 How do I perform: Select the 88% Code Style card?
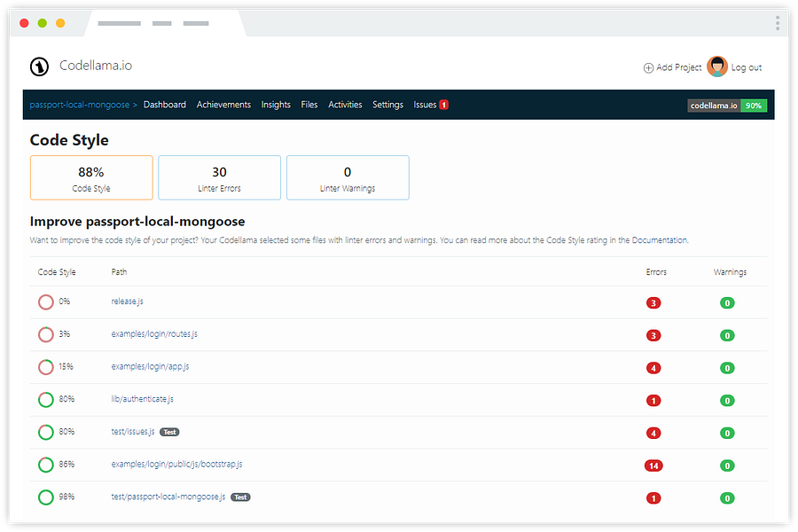pyautogui.click(x=91, y=177)
